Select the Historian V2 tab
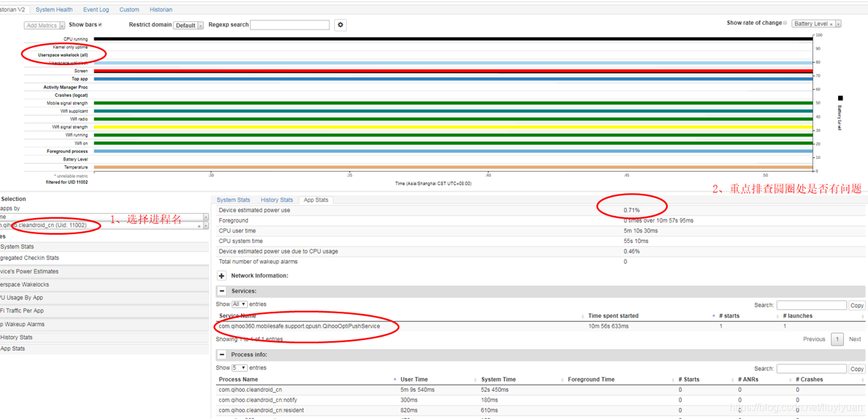The image size is (868, 419). 13,10
